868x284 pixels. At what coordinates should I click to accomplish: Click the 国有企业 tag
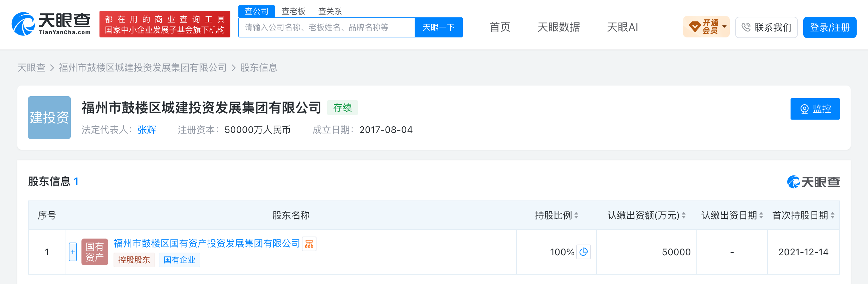(x=179, y=260)
